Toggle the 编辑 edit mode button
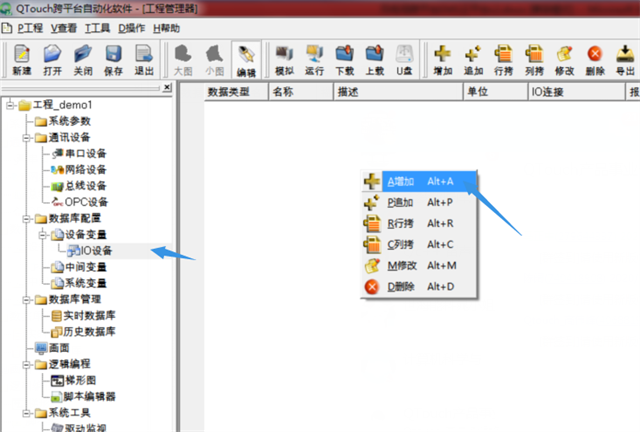Viewport: 640px width, 432px height. (246, 60)
